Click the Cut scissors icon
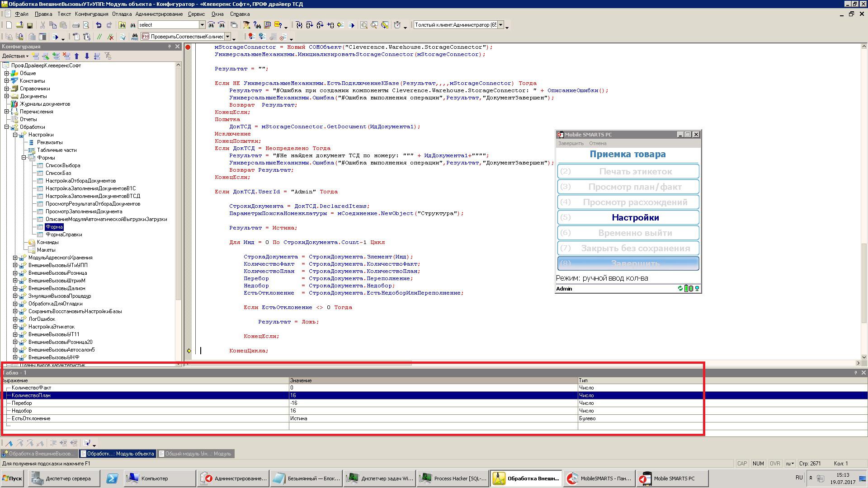The width and height of the screenshot is (868, 488). click(42, 25)
